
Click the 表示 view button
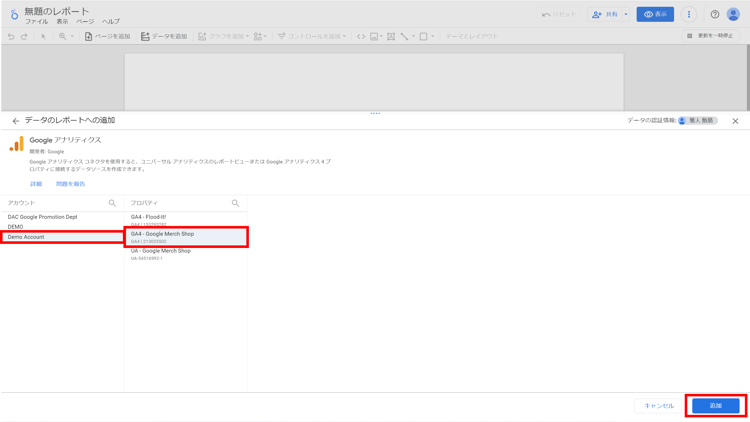[655, 15]
